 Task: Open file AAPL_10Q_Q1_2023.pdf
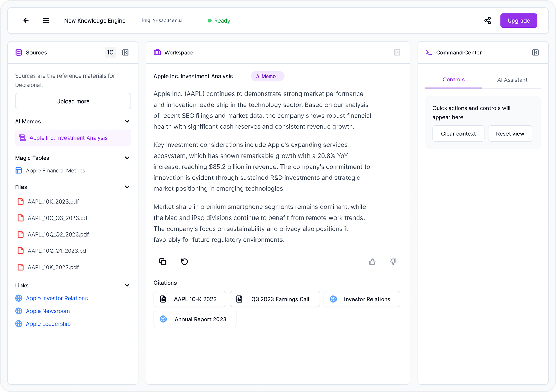(x=58, y=251)
